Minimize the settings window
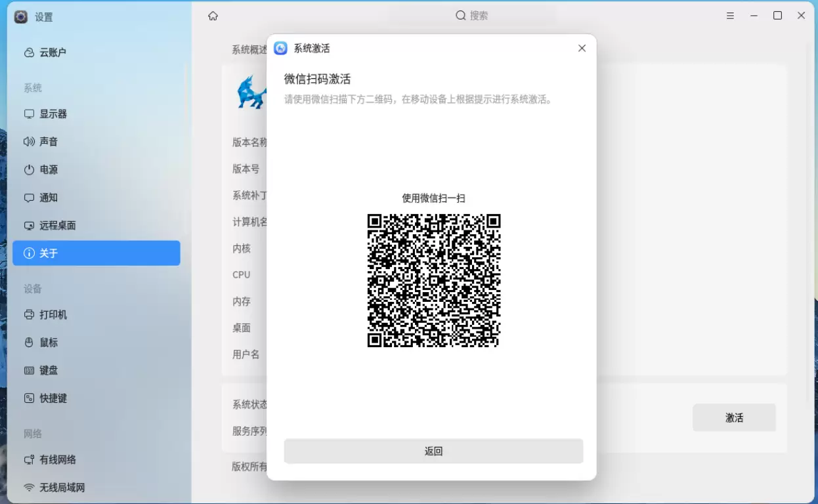 (x=754, y=16)
